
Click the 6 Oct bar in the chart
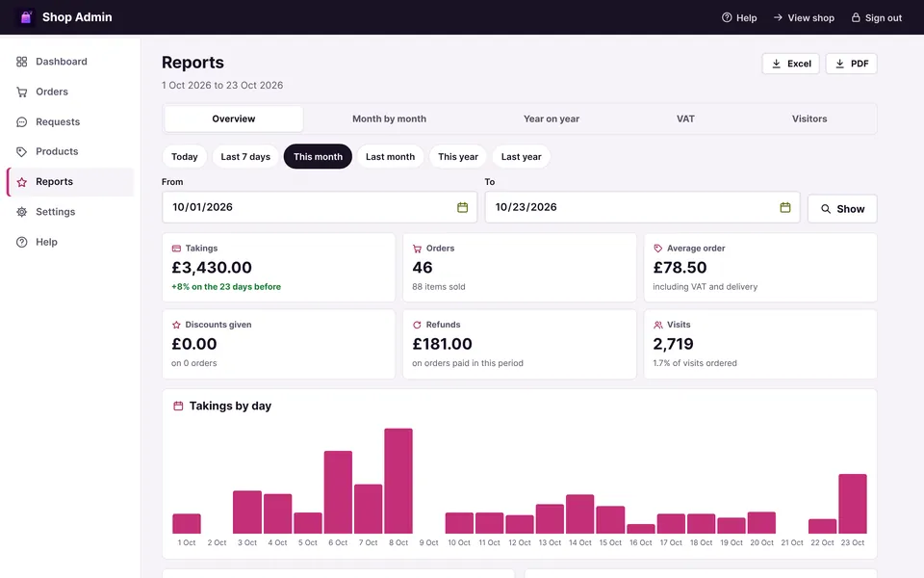click(338, 492)
